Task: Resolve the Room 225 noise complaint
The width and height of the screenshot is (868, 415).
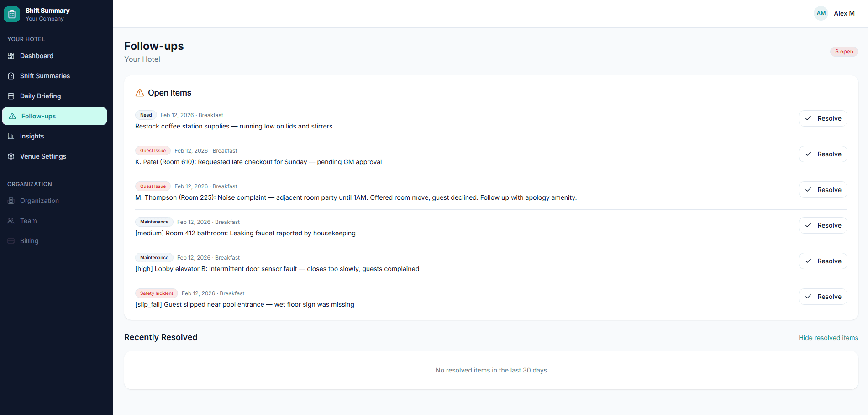Action: [x=822, y=189]
